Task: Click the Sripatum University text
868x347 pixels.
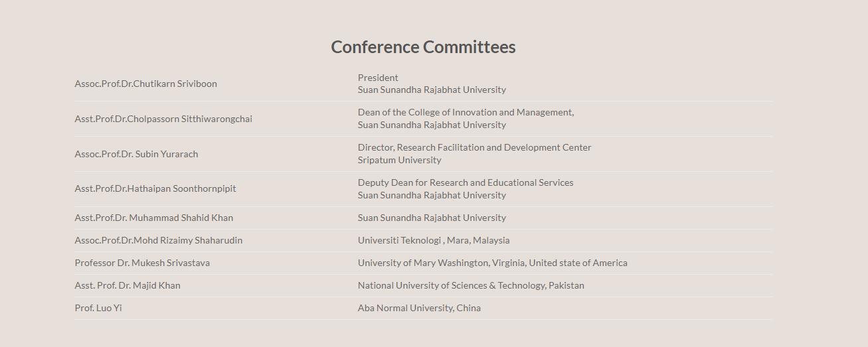Action: [399, 160]
